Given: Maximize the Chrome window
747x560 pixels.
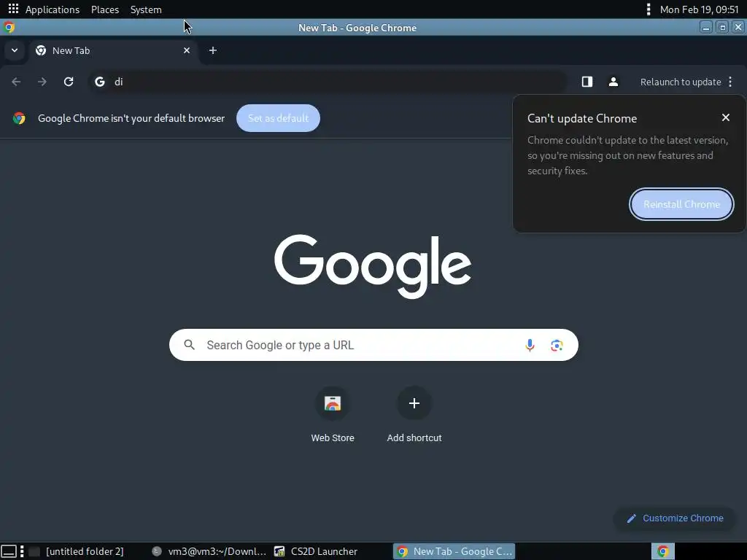Looking at the screenshot, I should pyautogui.click(x=722, y=28).
